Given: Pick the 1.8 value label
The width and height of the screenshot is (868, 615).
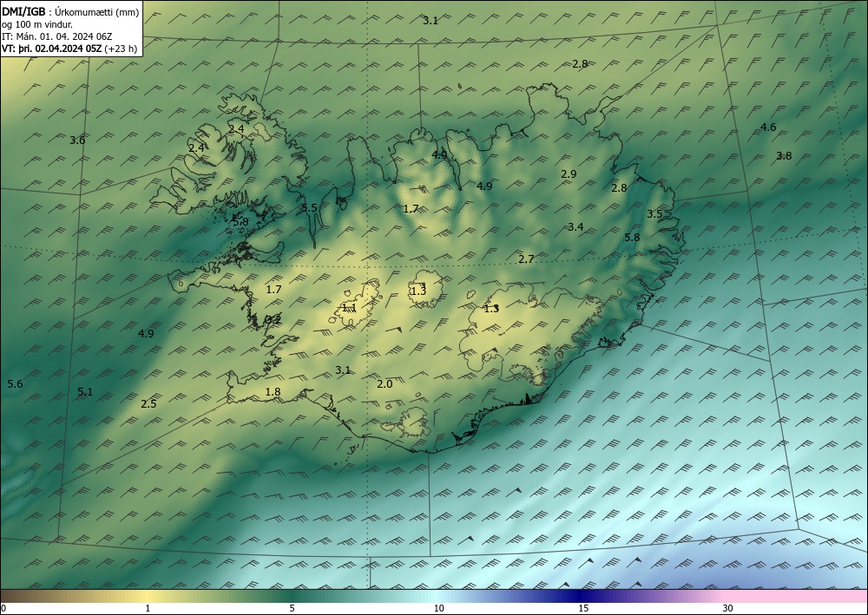Looking at the screenshot, I should (x=273, y=392).
